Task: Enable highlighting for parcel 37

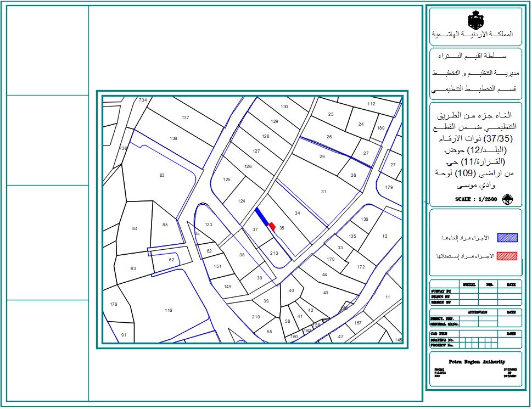Action: click(x=254, y=229)
